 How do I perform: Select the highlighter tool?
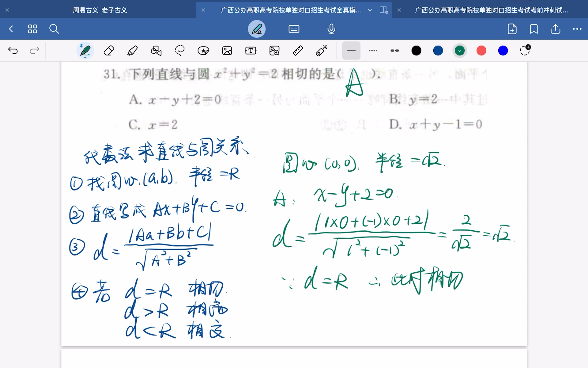point(132,51)
